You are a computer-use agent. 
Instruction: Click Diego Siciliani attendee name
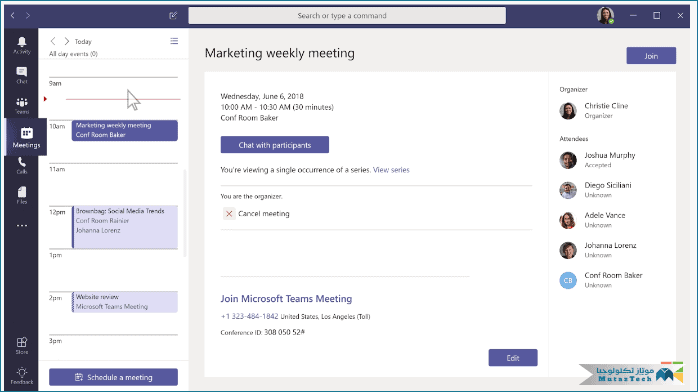click(608, 185)
